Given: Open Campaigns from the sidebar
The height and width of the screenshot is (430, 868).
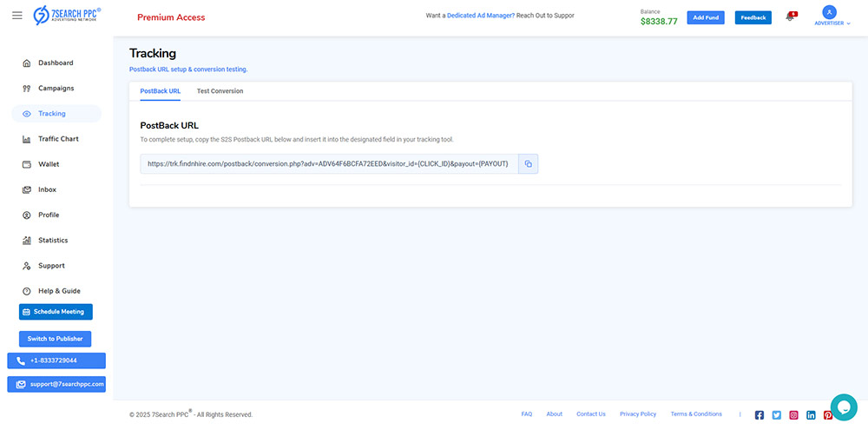Looking at the screenshot, I should coord(56,88).
